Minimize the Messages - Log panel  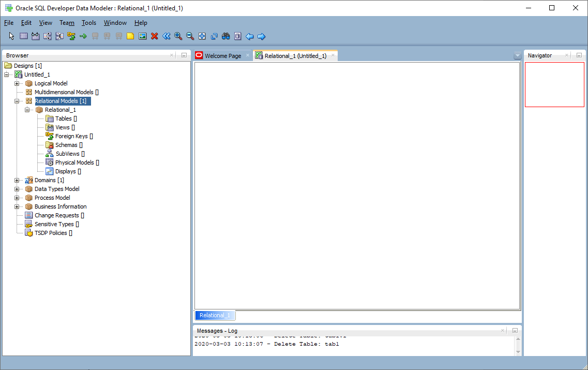coord(515,331)
